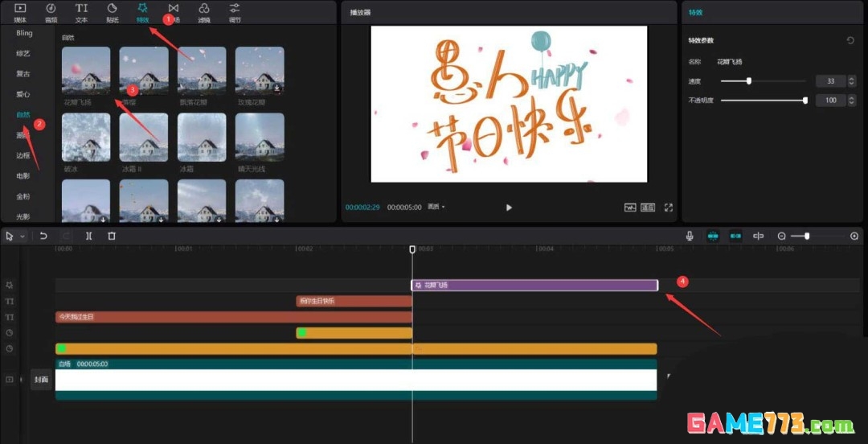This screenshot has width=868, height=444.
Task: Choose the 破冰 effect thumbnail
Action: (x=86, y=138)
